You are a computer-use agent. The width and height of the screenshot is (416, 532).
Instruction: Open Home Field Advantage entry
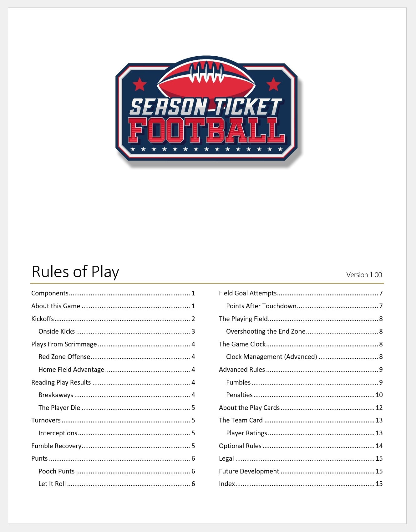click(x=71, y=370)
